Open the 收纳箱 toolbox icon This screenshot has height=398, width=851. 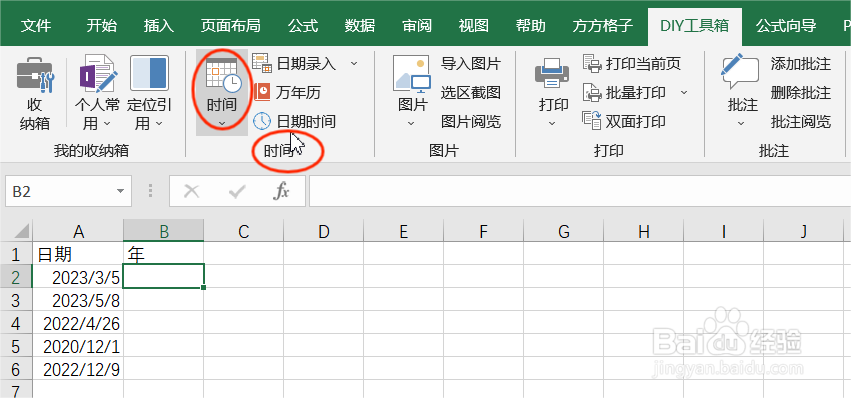34,74
